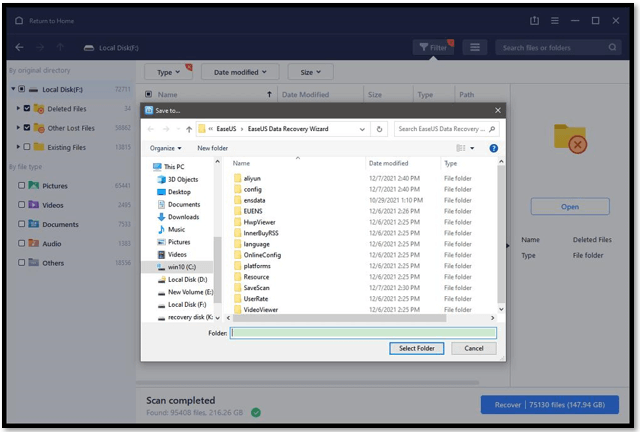The width and height of the screenshot is (640, 432).
Task: Collapse the Local Disk(F:) tree node
Action: pos(13,89)
